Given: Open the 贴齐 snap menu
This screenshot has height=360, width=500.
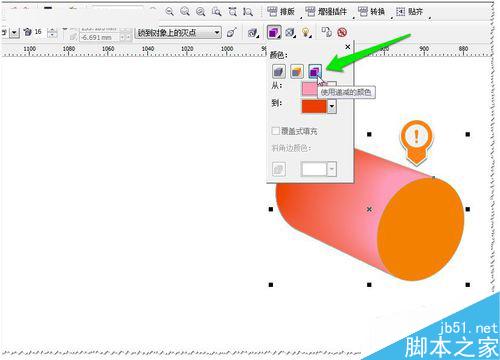Looking at the screenshot, I should (x=410, y=12).
